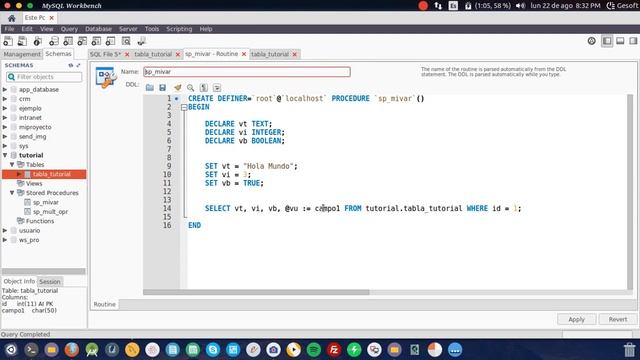This screenshot has height=360, width=640.
Task: Click the search table data toolbar icon
Action: [x=126, y=41]
